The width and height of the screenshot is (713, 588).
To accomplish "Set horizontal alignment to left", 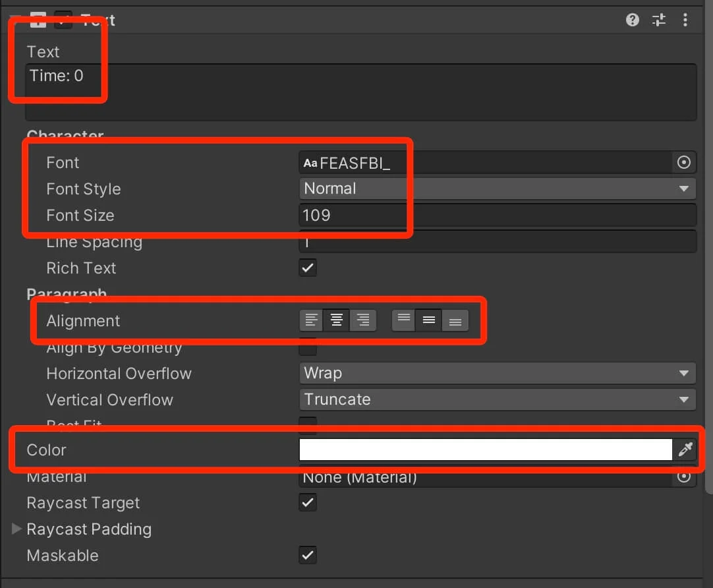I will click(x=312, y=320).
